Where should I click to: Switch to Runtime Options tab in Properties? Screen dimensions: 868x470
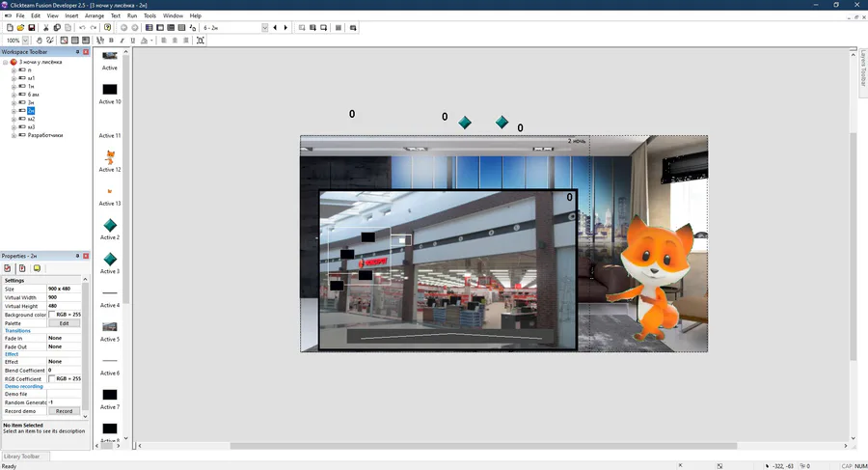coord(22,268)
